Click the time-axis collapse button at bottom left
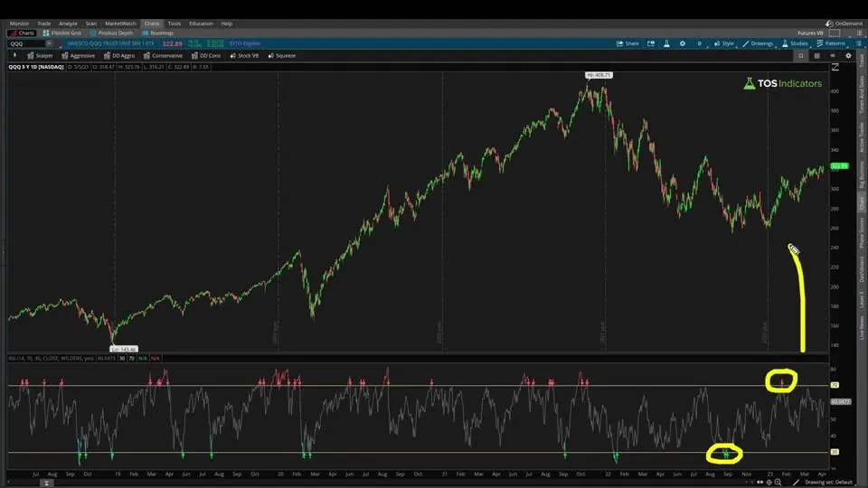 coord(46,483)
